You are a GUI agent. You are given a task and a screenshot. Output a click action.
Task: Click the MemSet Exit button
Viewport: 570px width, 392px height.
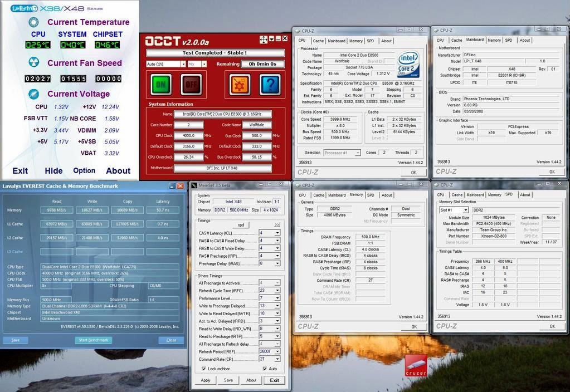coord(275,380)
